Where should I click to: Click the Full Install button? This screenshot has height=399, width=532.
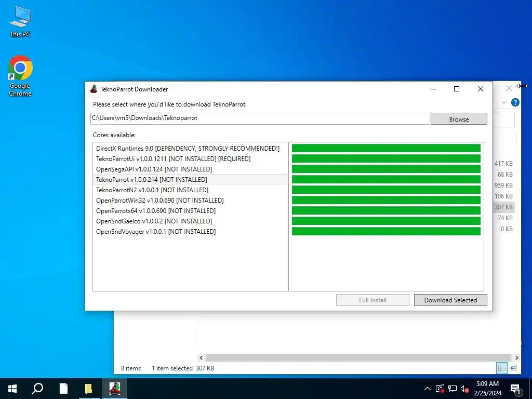point(373,300)
